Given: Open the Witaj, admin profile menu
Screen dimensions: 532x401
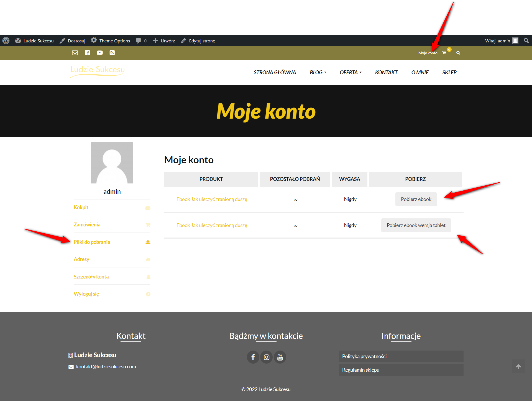Looking at the screenshot, I should (502, 41).
